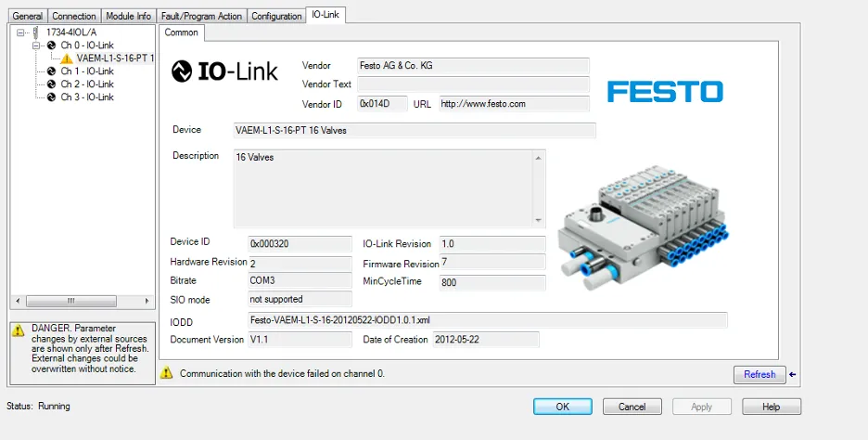Click the tree horizontal scrollbar thumb
Viewport: 868px width, 440px height.
click(x=70, y=301)
